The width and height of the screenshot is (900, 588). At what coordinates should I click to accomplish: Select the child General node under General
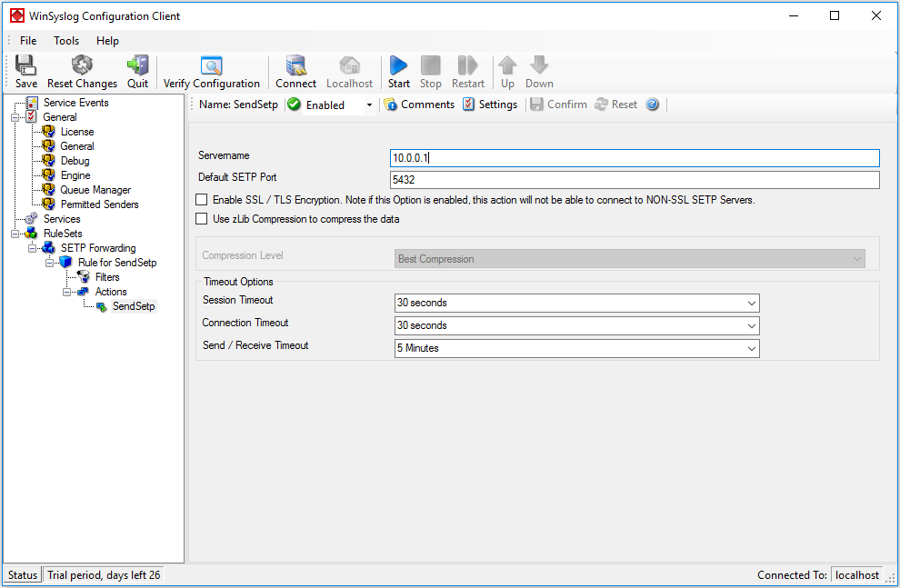click(77, 146)
